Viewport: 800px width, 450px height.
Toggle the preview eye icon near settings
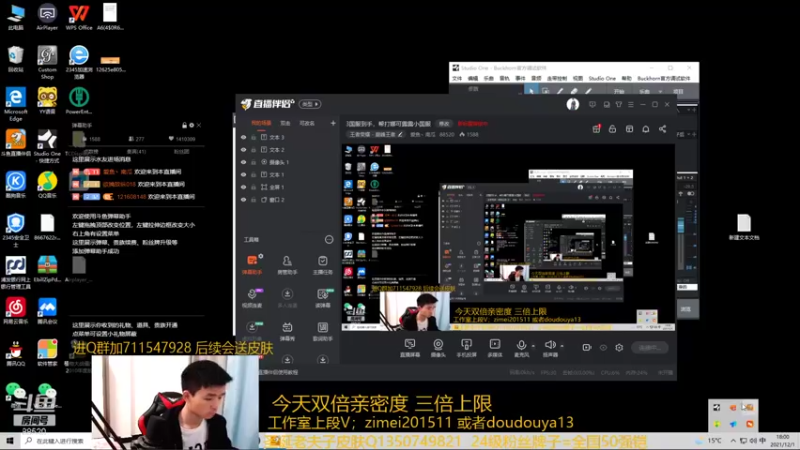click(x=603, y=347)
